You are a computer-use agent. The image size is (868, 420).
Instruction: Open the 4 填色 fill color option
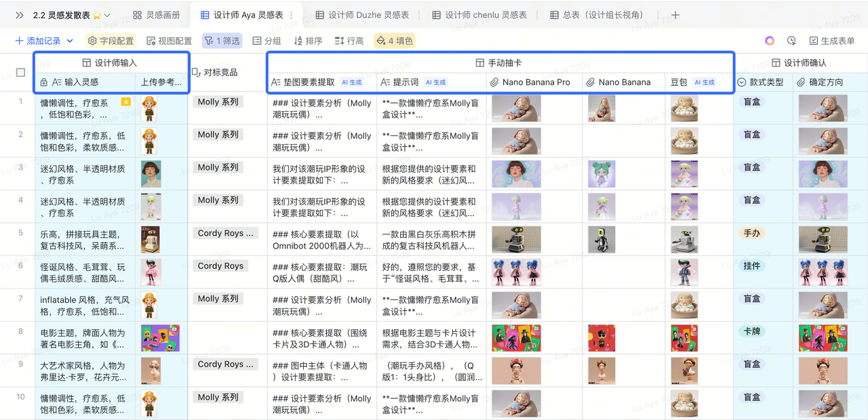coord(394,41)
